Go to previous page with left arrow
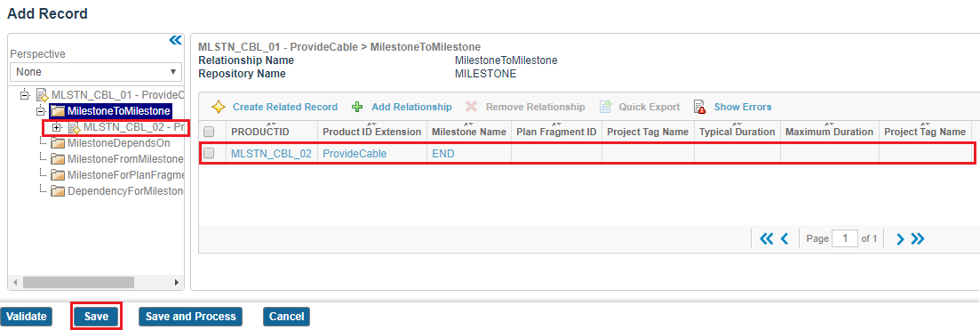The image size is (980, 330). coord(785,238)
